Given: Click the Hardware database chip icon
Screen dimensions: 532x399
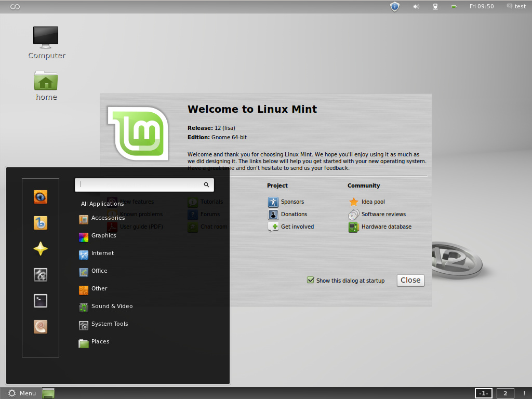Looking at the screenshot, I should coord(353,227).
